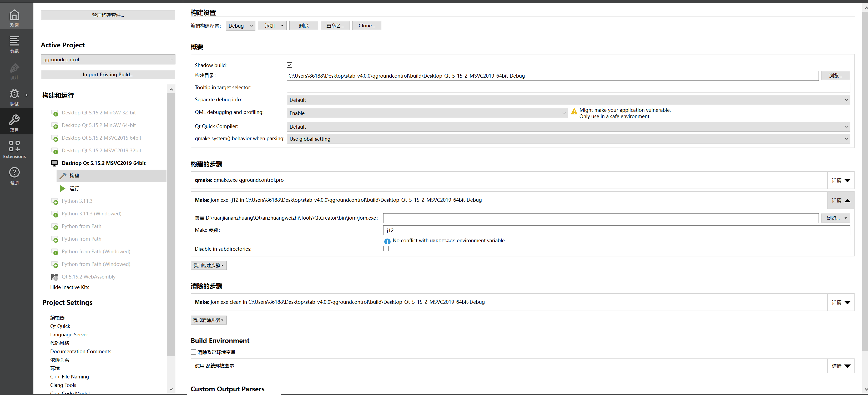Image resolution: width=868 pixels, height=395 pixels.
Task: Click the Build (构建) hammer icon
Action: click(x=63, y=176)
